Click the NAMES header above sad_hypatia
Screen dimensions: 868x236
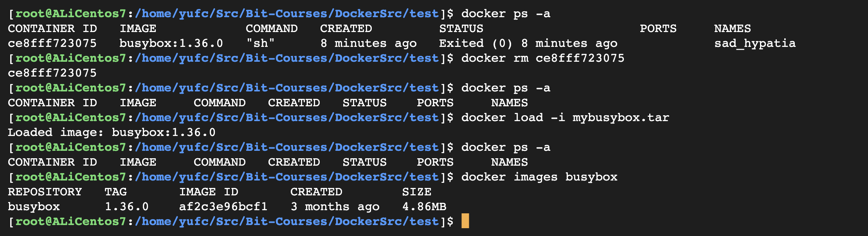coord(732,29)
